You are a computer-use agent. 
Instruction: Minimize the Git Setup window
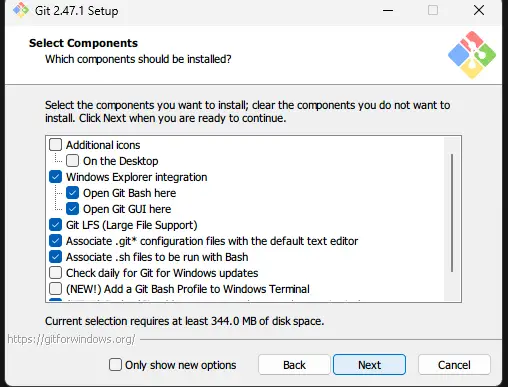click(388, 10)
